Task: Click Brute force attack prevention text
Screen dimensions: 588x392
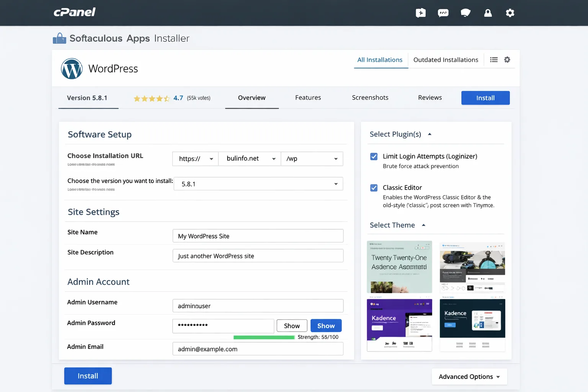Action: point(421,166)
